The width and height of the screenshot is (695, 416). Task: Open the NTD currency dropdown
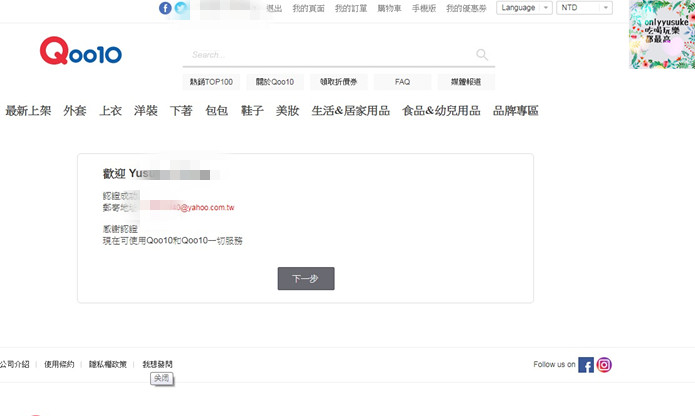(584, 8)
